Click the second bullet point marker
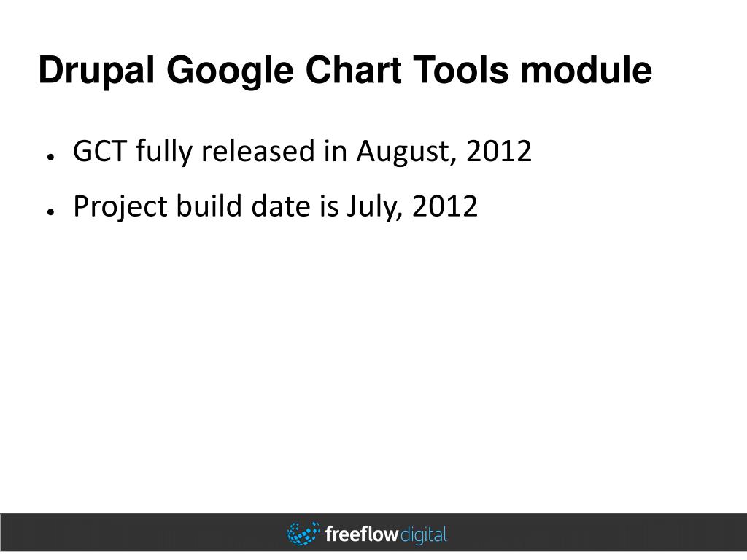 click(50, 211)
